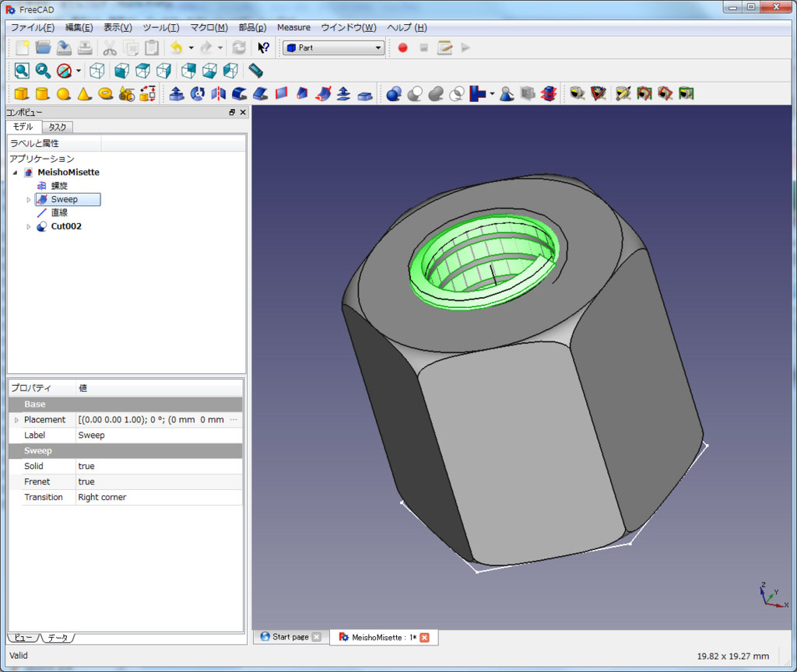The image size is (797, 672).
Task: Open the 表示(V) menu
Action: click(118, 27)
